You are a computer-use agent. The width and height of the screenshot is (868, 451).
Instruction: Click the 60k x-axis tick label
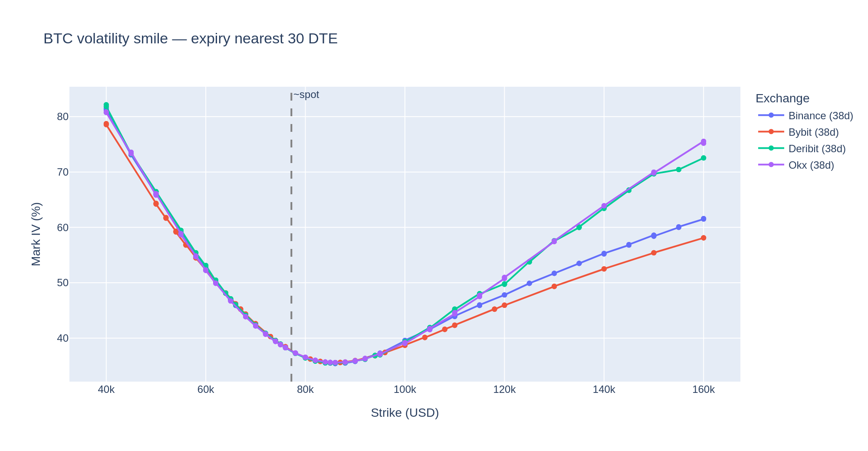[x=206, y=390]
